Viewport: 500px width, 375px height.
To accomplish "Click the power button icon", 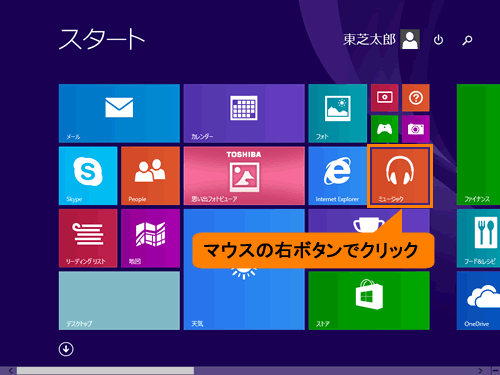I will pyautogui.click(x=438, y=40).
